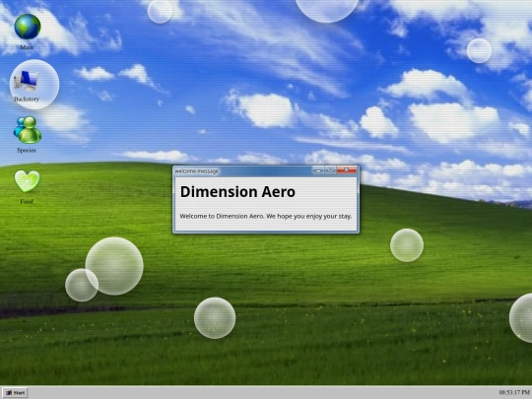Click the 'Welcome to Dimension Aero' sentence

266,216
